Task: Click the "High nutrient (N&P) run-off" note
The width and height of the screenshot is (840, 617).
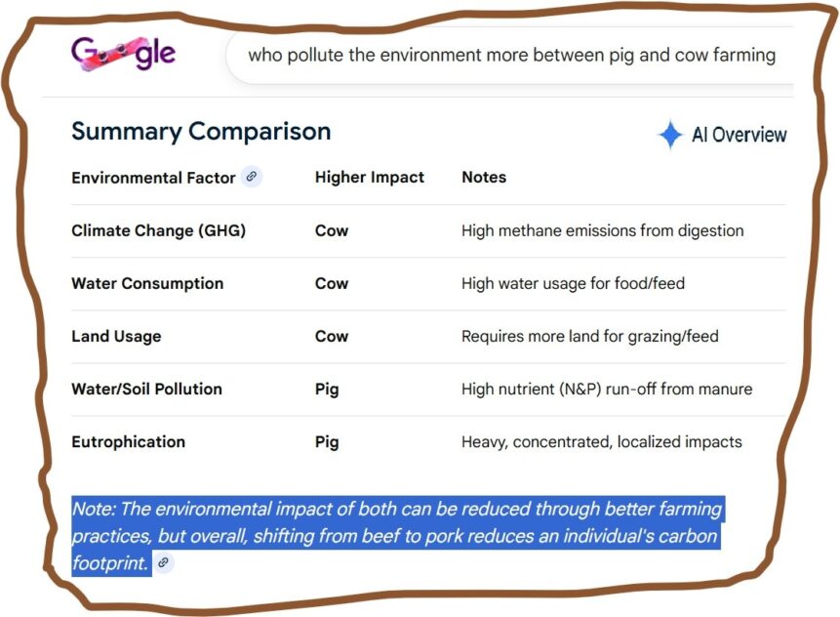Action: point(607,390)
